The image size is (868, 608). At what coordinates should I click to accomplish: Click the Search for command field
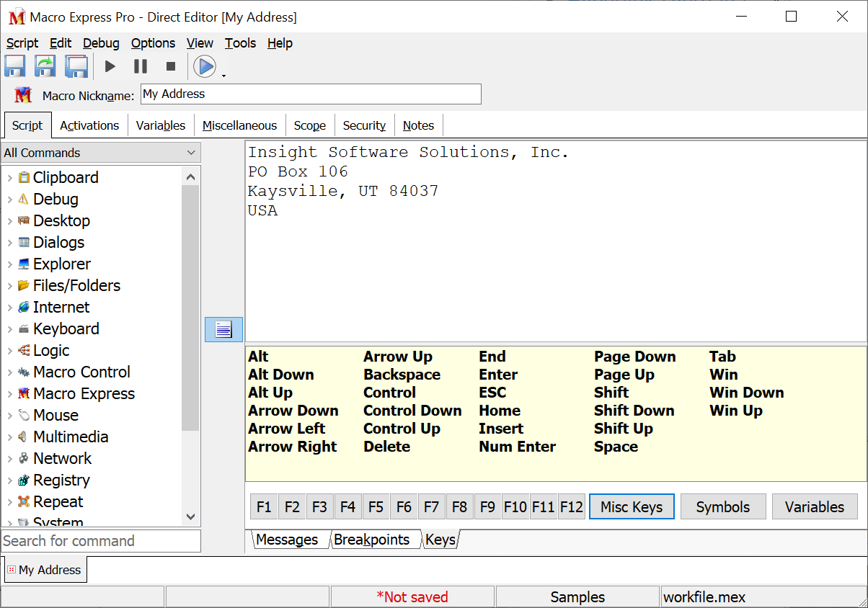(100, 541)
